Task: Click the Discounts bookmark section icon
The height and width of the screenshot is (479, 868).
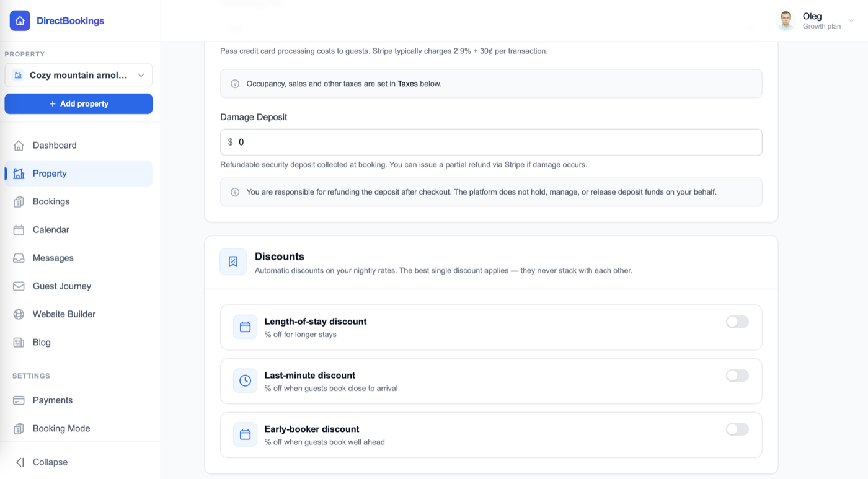Action: (233, 262)
